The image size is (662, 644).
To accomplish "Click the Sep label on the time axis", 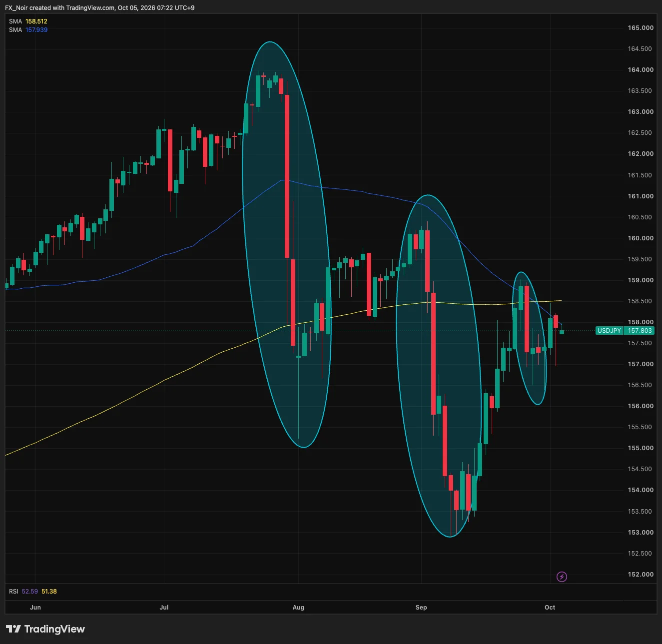I will 421,608.
